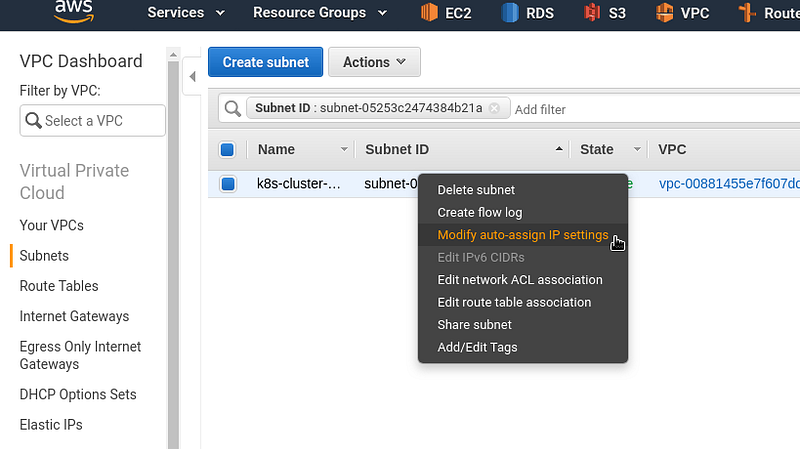Uncheck the k8s-cluster subnet row checkbox

tap(228, 184)
